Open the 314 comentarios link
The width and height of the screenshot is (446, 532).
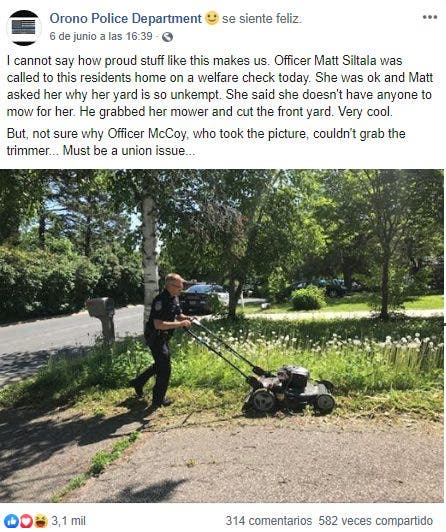pyautogui.click(x=269, y=521)
